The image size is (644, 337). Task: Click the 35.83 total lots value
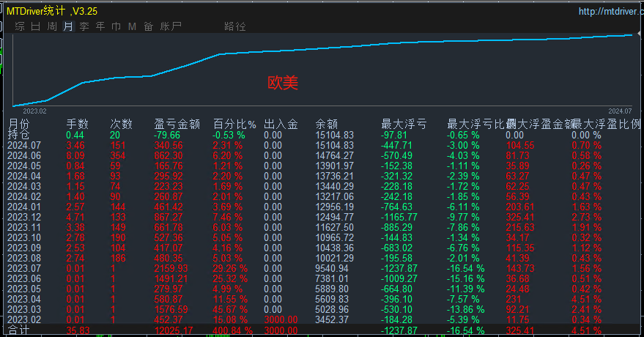click(78, 330)
